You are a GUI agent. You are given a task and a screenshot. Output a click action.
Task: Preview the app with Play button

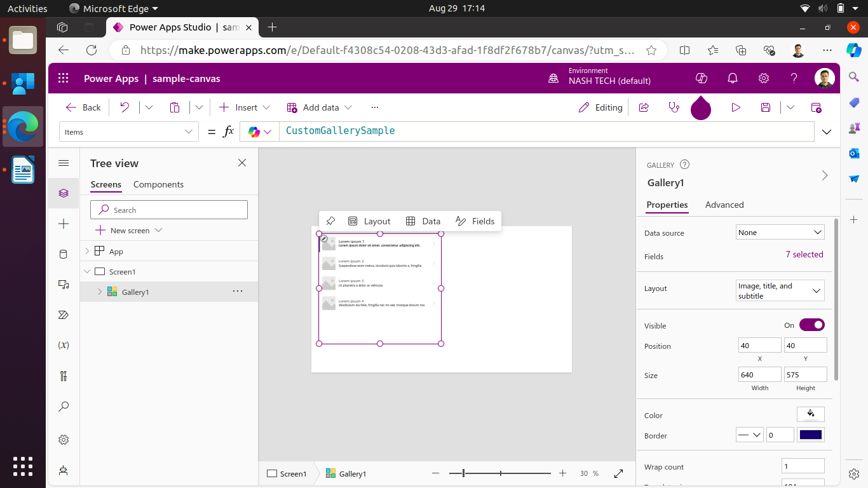click(x=736, y=107)
